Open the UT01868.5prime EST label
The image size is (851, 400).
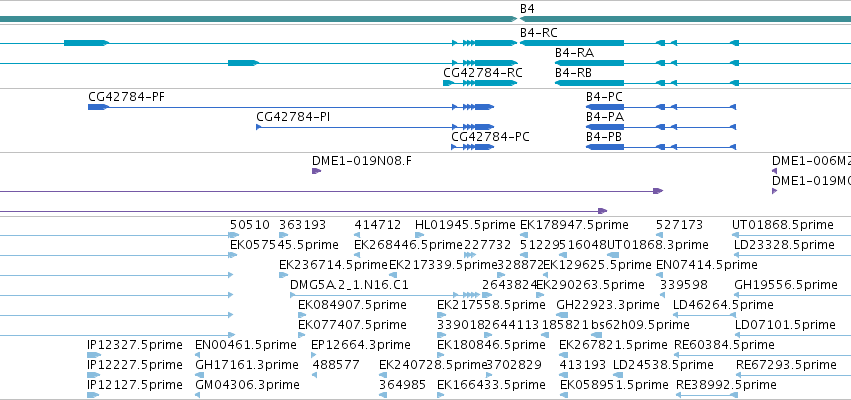783,225
